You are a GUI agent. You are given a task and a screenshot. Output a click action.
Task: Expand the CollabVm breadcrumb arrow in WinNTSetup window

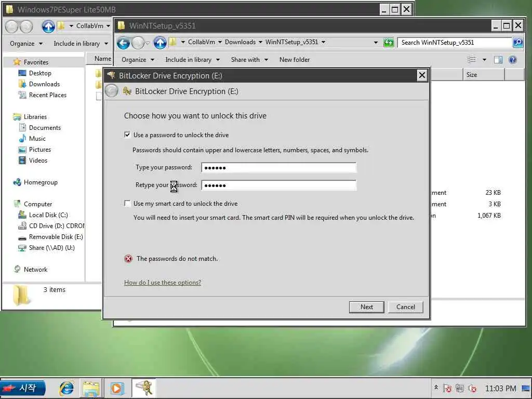click(x=220, y=42)
